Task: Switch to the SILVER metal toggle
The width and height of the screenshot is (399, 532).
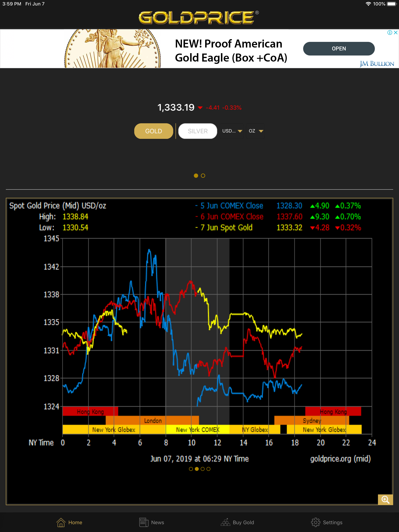Action: point(198,131)
